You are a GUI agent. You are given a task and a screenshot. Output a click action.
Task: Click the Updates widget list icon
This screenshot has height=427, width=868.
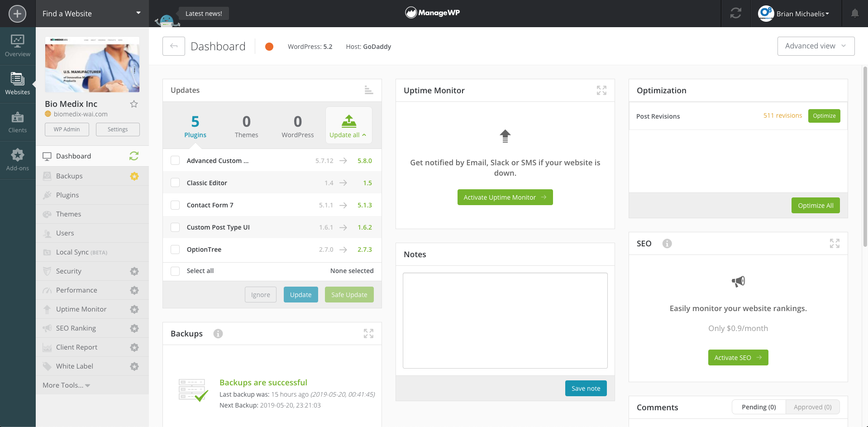369,90
